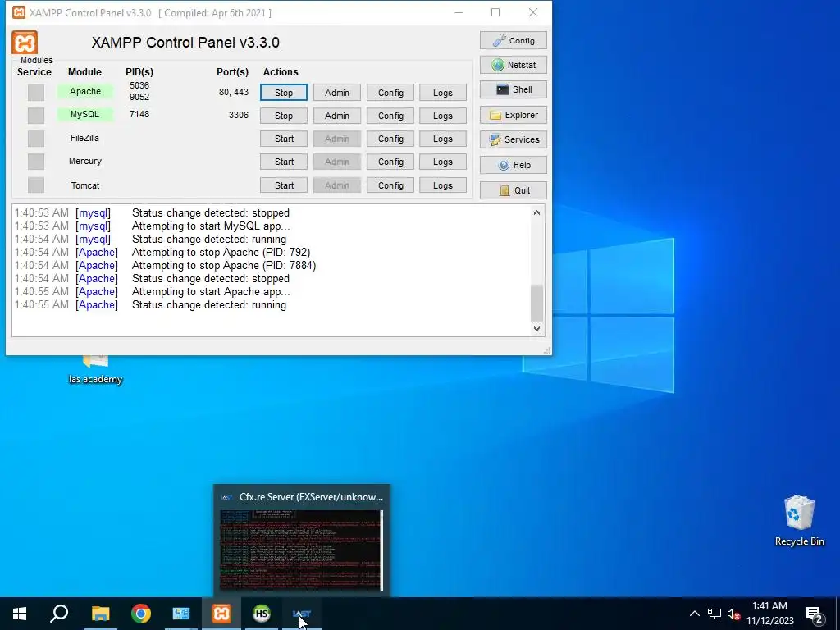840x630 pixels.
Task: Open the taskbar app right of Chrome
Action: coord(181,614)
